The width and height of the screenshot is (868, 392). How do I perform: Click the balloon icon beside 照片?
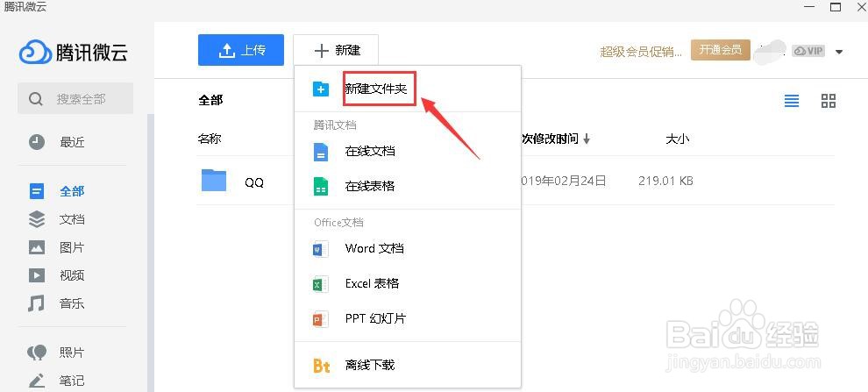[37, 353]
